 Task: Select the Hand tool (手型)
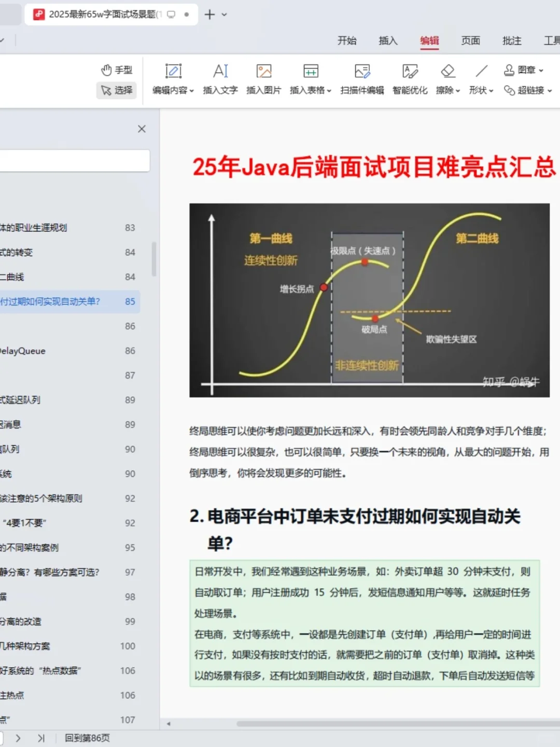pyautogui.click(x=117, y=70)
